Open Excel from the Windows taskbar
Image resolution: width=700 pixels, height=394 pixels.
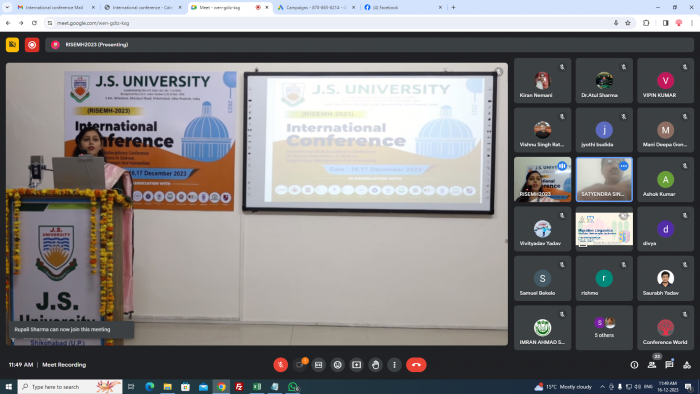257,386
